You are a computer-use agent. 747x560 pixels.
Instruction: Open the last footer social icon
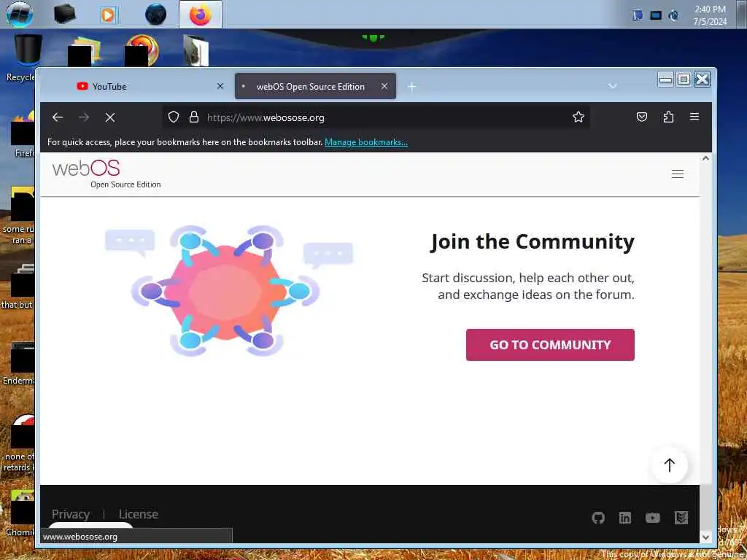coord(681,518)
